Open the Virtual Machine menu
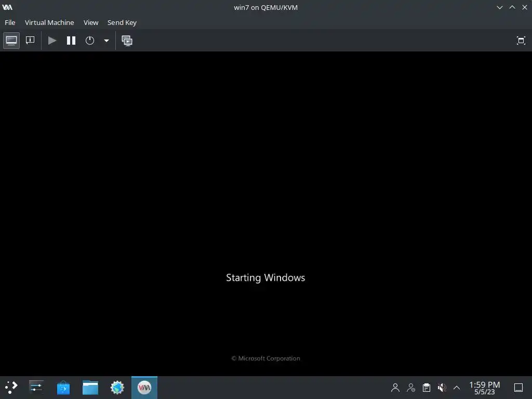The image size is (532, 399). pos(49,22)
